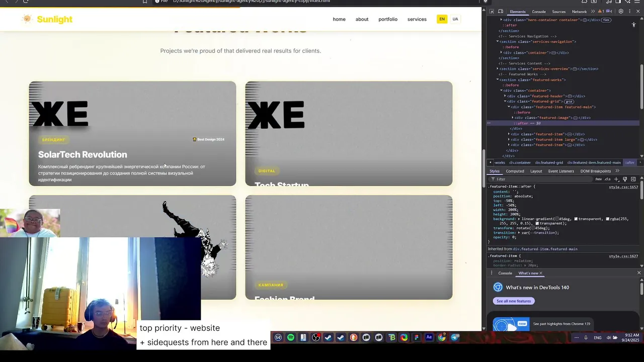644x362 pixels.
Task: Focus the Styles Filter input field
Action: [540, 179]
